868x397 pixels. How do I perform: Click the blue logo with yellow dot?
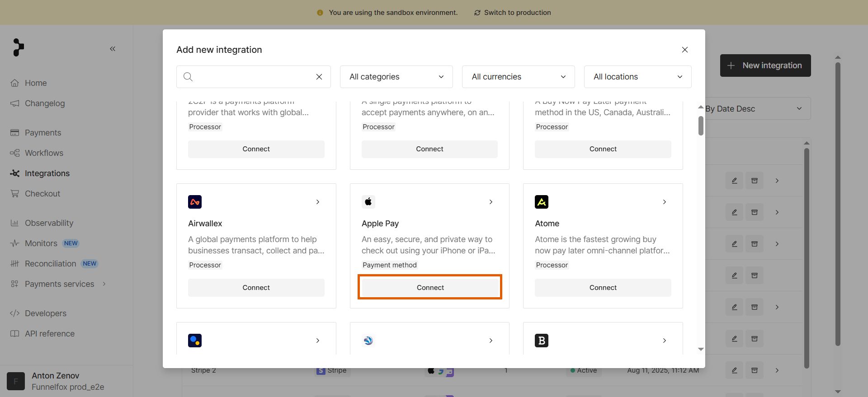(x=195, y=341)
